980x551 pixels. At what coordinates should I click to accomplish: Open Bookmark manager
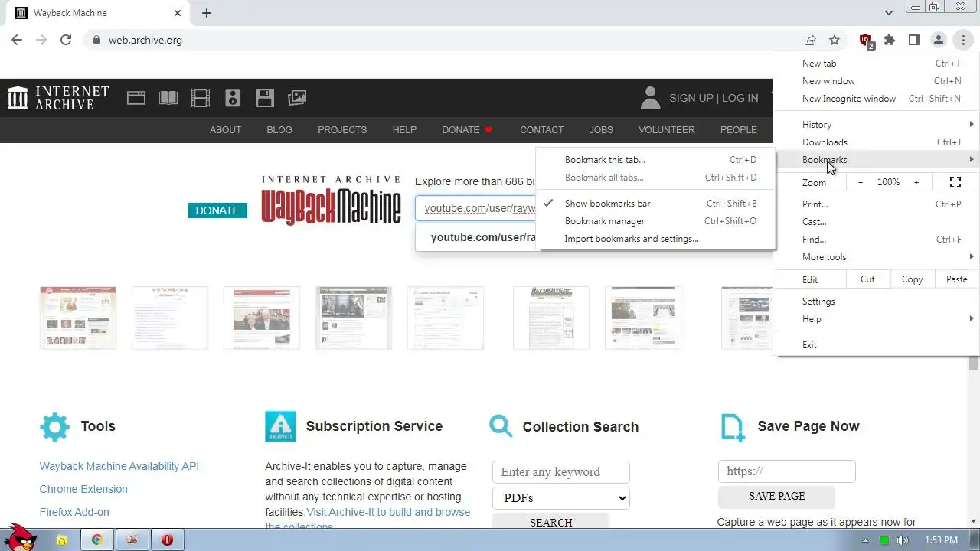tap(655, 221)
